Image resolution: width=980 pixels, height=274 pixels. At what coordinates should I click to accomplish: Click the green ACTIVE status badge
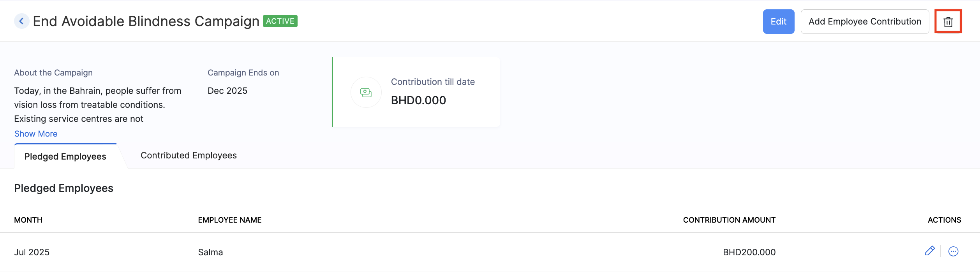[x=280, y=21]
